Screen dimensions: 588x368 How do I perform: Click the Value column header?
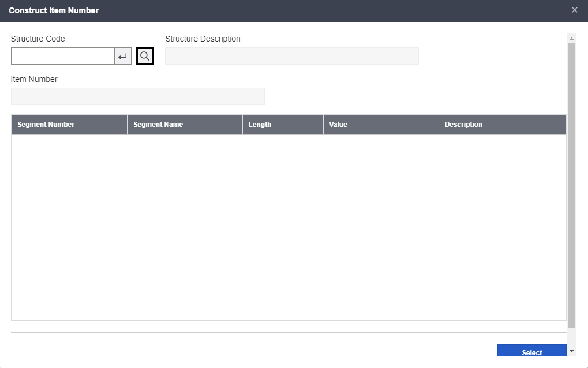coord(338,124)
